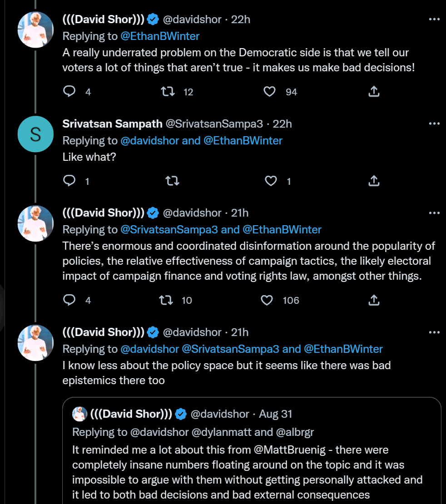Open more options on the "bad epistemics" tweet
Image resolution: width=446 pixels, height=504 pixels.
434,332
